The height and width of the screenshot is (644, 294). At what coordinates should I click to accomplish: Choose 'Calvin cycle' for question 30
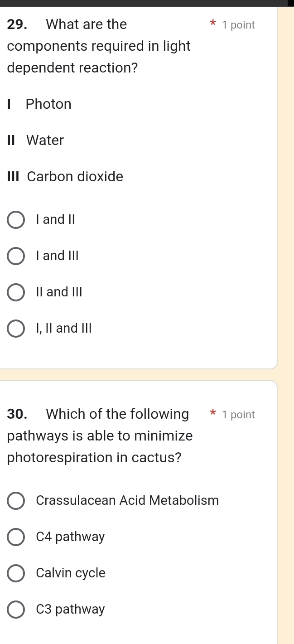click(x=15, y=573)
